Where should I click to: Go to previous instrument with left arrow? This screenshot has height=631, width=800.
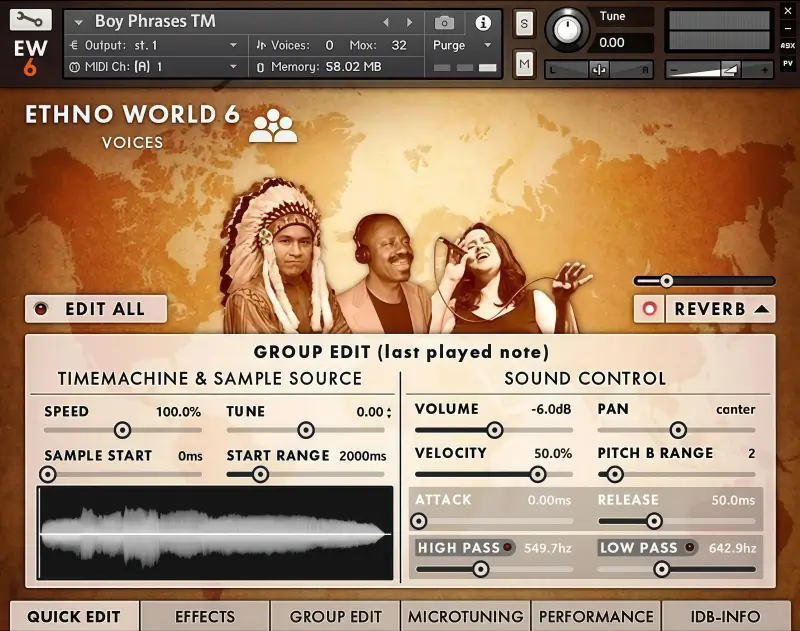coord(386,22)
